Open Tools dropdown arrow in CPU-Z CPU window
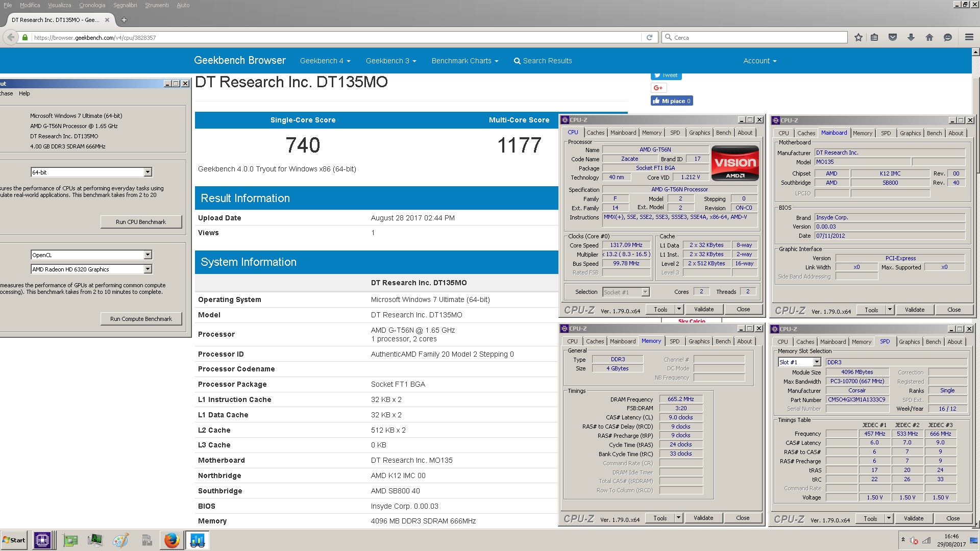980x551 pixels. click(x=679, y=309)
